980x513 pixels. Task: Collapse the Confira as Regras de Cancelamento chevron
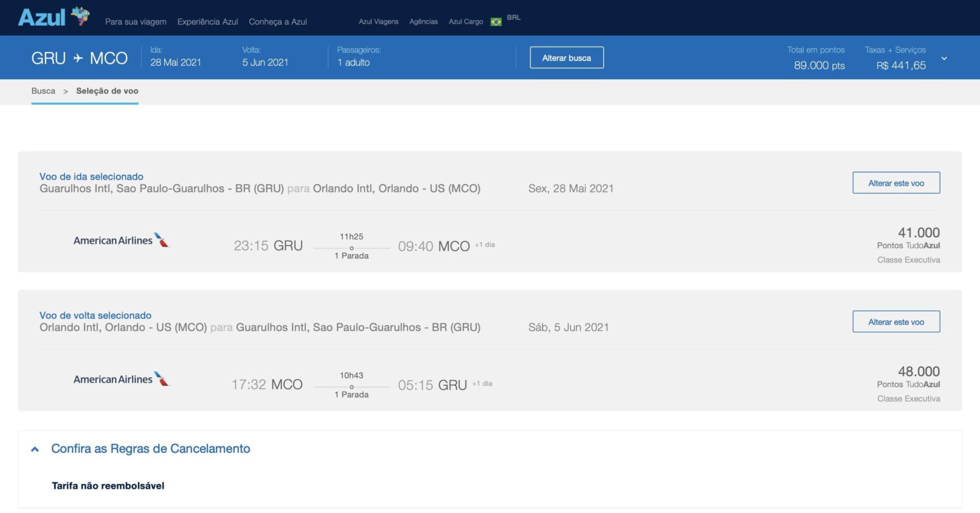(x=35, y=449)
